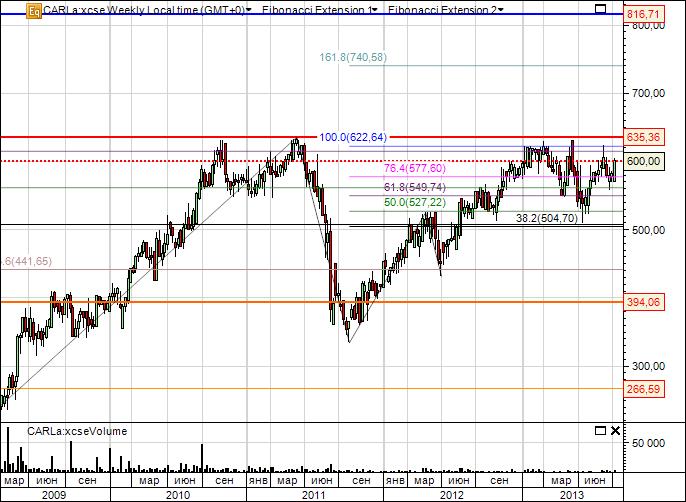Open the Fibonacci Extension 2 dropdown
The width and height of the screenshot is (686, 502).
click(x=446, y=10)
